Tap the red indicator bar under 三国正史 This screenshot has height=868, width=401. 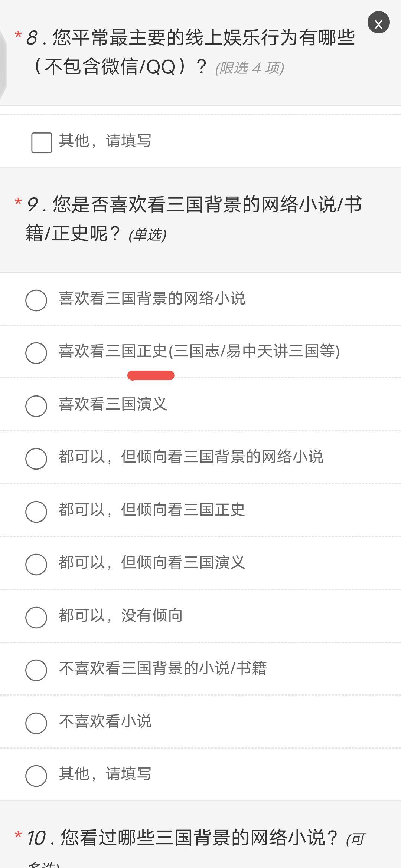click(x=151, y=375)
